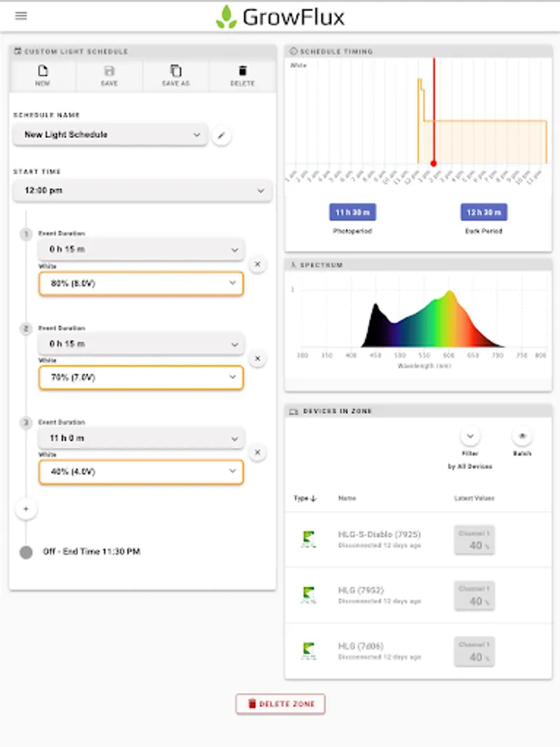Click the White label on the timing chart
The height and width of the screenshot is (747, 560).
299,66
